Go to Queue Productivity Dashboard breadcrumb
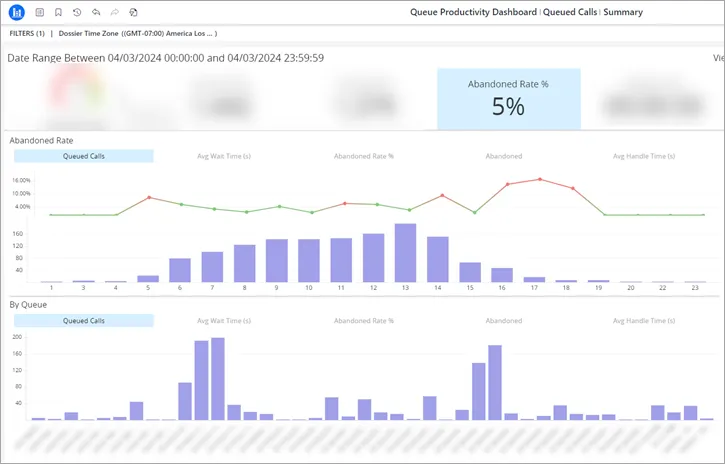The height and width of the screenshot is (464, 725). coord(473,12)
